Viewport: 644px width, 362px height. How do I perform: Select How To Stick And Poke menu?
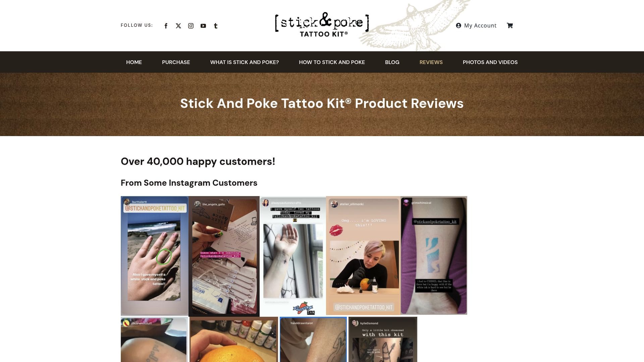[x=332, y=62]
